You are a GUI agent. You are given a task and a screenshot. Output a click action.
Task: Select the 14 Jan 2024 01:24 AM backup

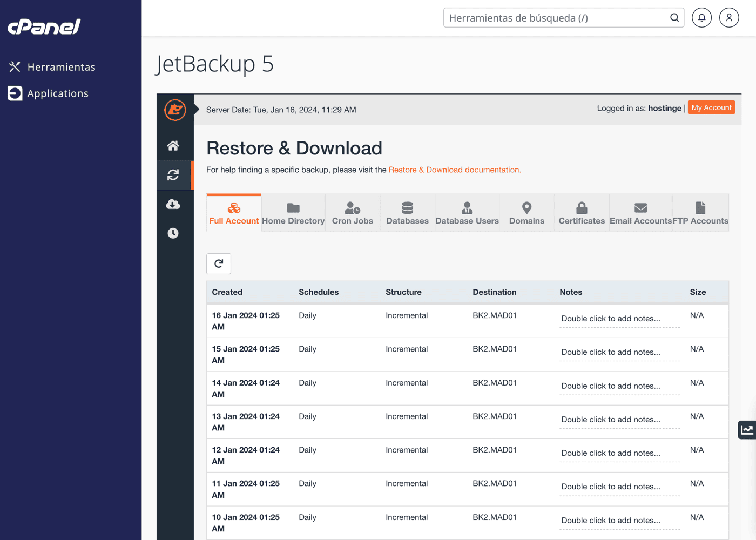coord(468,388)
